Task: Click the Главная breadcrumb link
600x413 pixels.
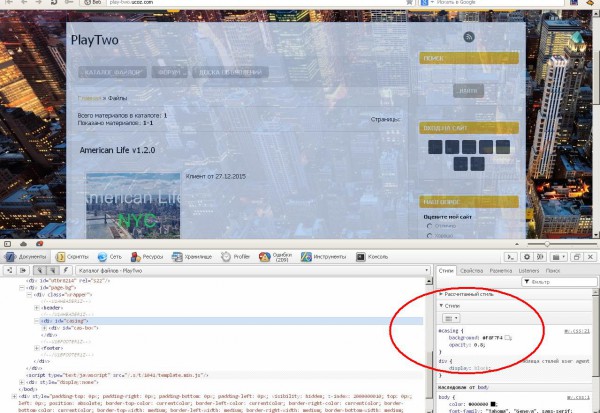Action: pyautogui.click(x=90, y=98)
